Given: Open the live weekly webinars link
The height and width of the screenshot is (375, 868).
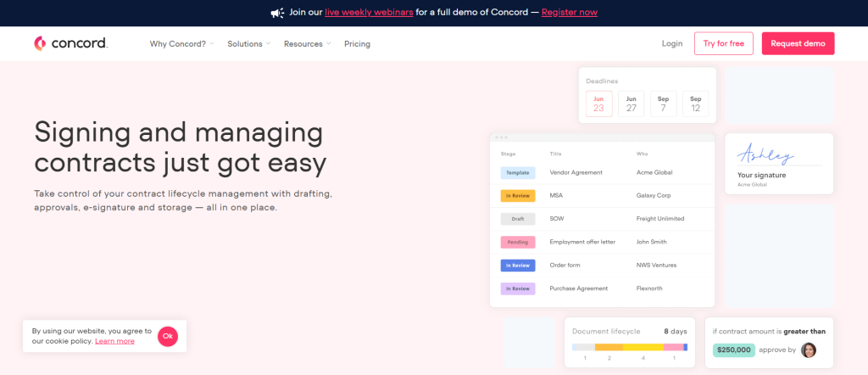Looking at the screenshot, I should tap(369, 12).
